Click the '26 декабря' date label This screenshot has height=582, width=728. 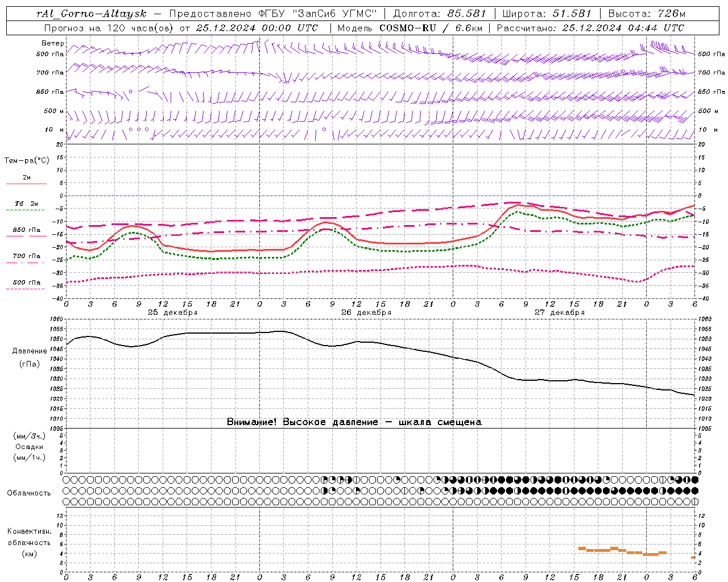point(366,313)
